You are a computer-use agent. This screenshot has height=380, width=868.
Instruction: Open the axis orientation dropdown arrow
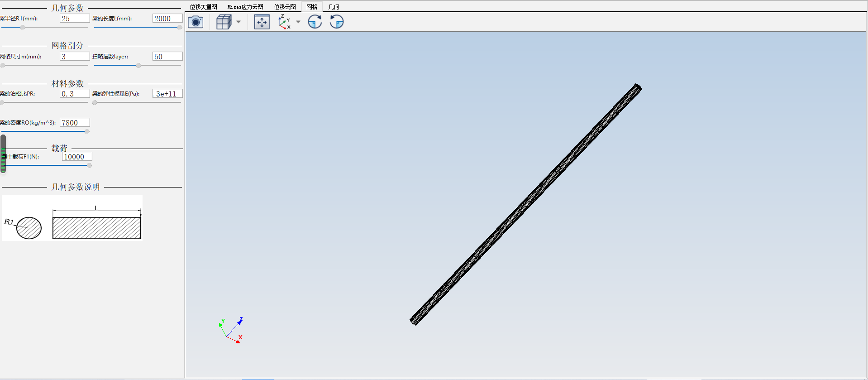(x=298, y=22)
